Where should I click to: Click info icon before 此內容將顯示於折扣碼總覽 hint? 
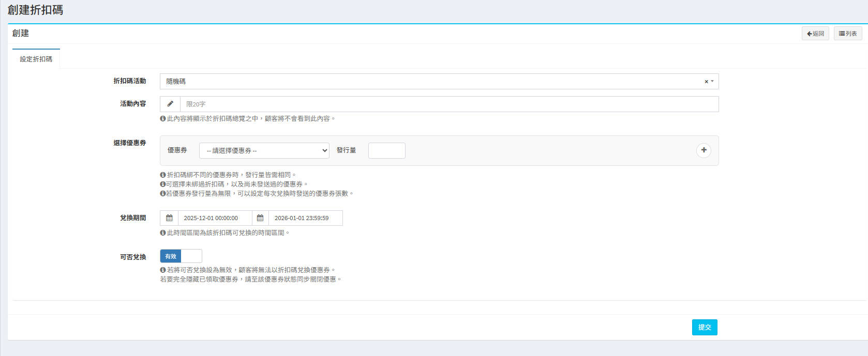click(x=163, y=119)
